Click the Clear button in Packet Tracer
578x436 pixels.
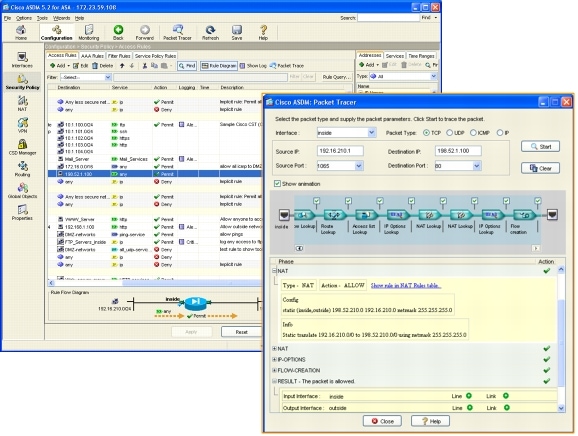click(540, 168)
